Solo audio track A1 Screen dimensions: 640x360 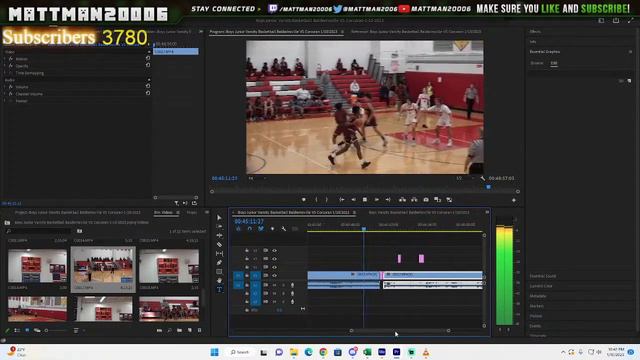283,285
